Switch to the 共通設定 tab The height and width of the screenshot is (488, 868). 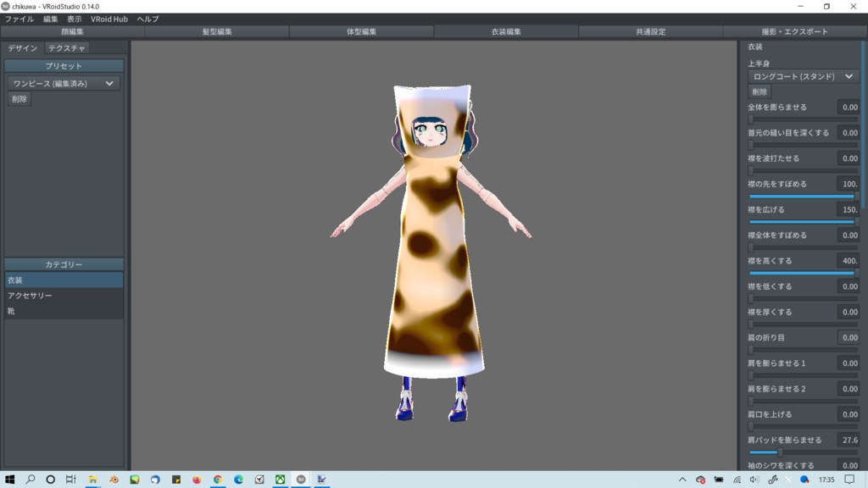point(651,31)
